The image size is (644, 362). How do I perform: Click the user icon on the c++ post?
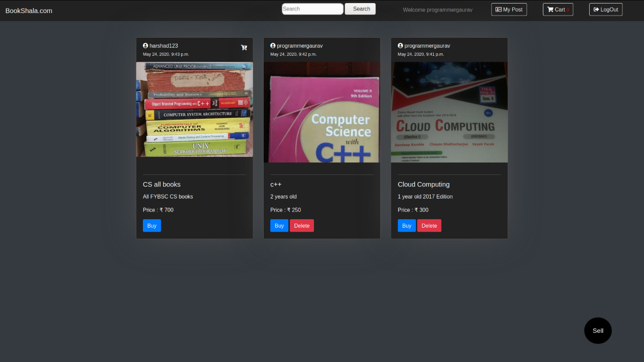273,46
